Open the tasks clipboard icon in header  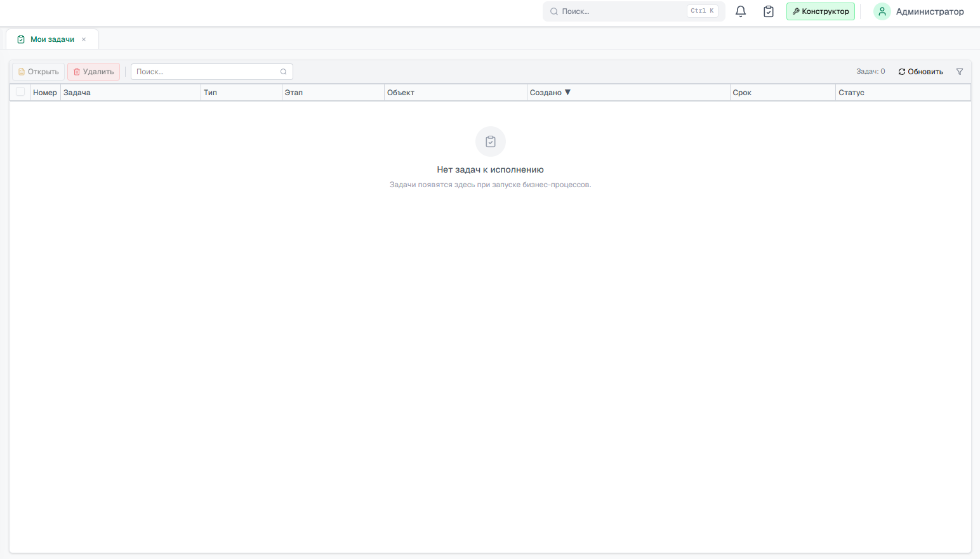(x=769, y=11)
